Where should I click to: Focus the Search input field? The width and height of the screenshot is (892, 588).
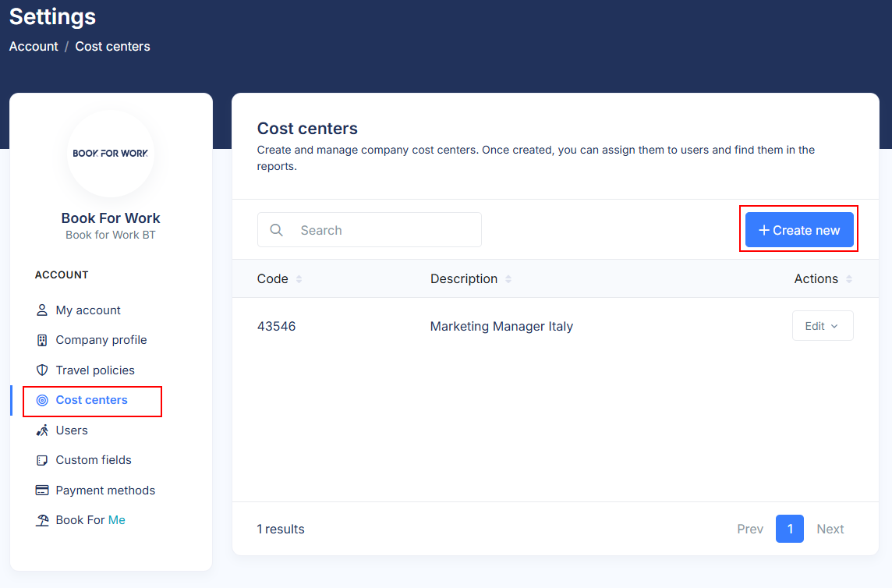(370, 230)
